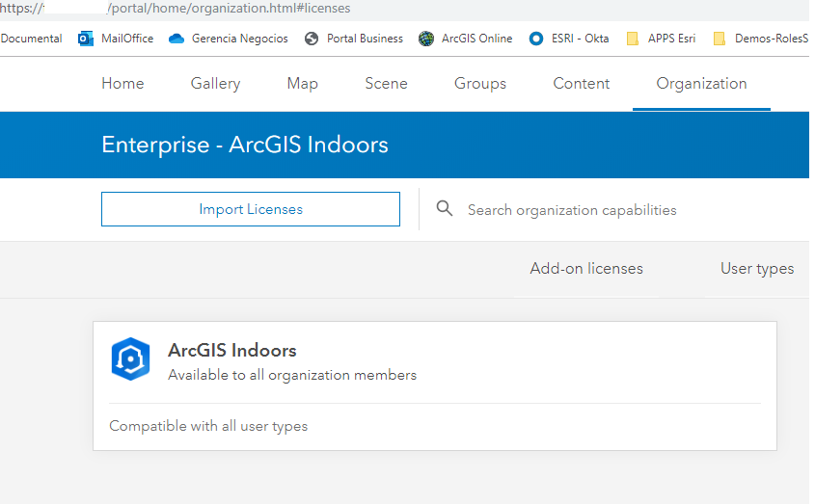Switch to the Map tab
Viewport: 815px width, 504px height.
[x=303, y=83]
